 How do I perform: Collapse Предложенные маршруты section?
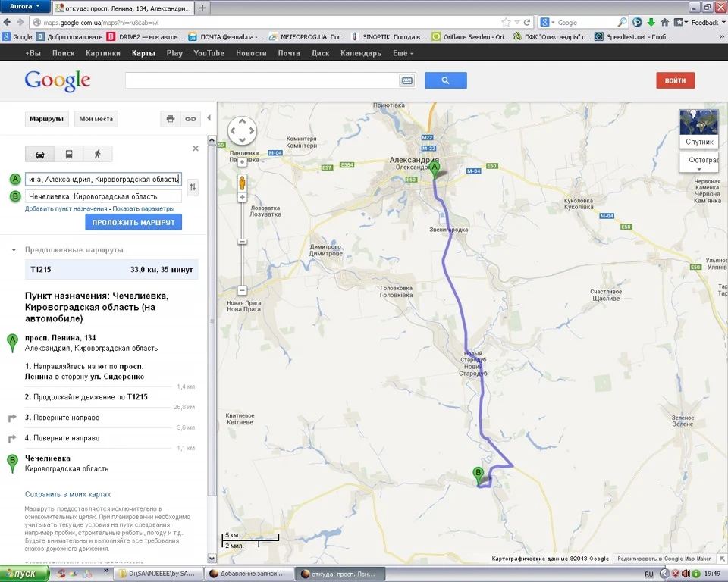click(14, 249)
